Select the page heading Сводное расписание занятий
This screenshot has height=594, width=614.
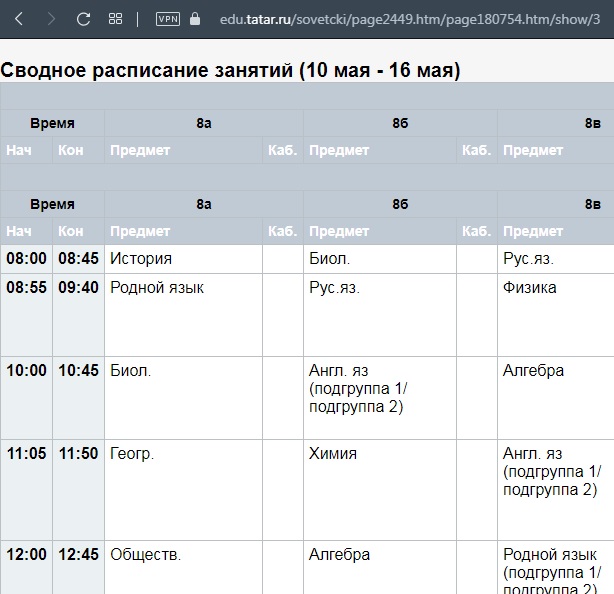pos(230,70)
